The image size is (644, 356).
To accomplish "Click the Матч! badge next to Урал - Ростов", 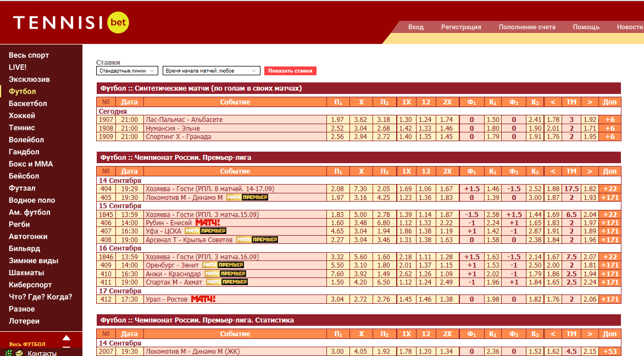I will point(203,299).
